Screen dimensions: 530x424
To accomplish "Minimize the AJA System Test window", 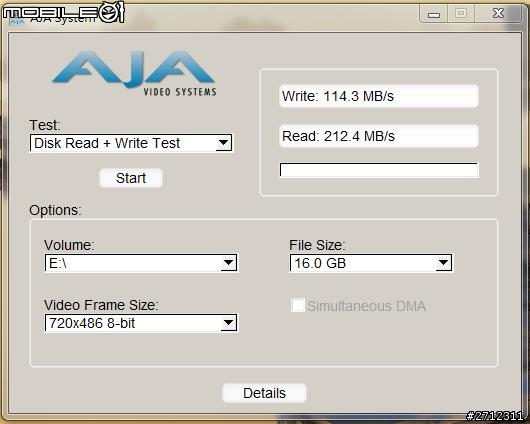I will coord(434,14).
